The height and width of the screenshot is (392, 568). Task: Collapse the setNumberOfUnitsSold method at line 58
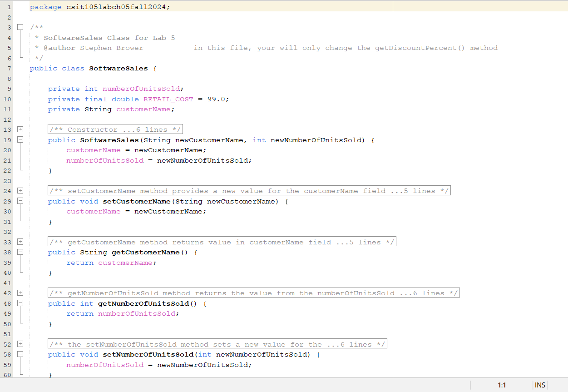(20, 354)
